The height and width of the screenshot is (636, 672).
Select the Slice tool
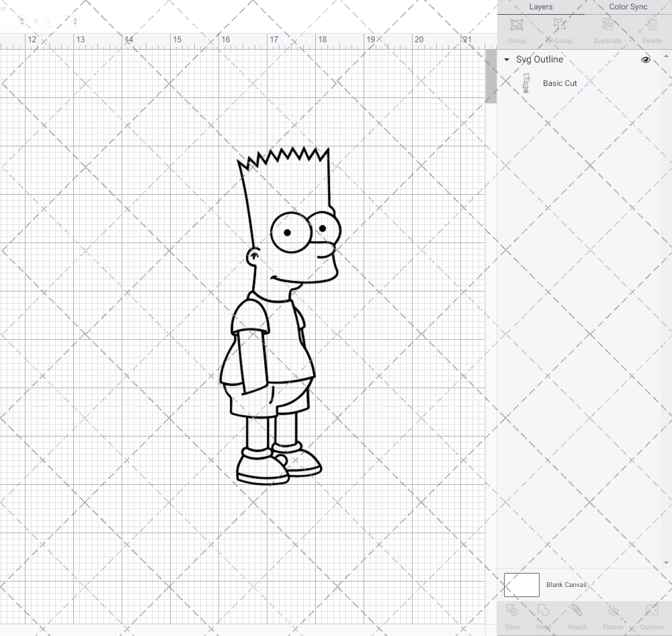(x=512, y=615)
